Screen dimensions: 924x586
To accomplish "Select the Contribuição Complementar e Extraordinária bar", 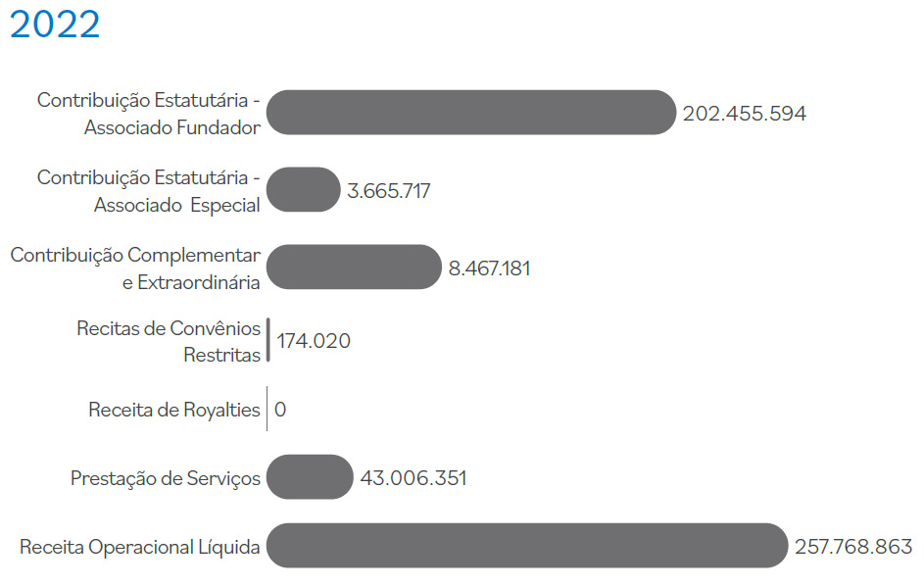I will (354, 268).
